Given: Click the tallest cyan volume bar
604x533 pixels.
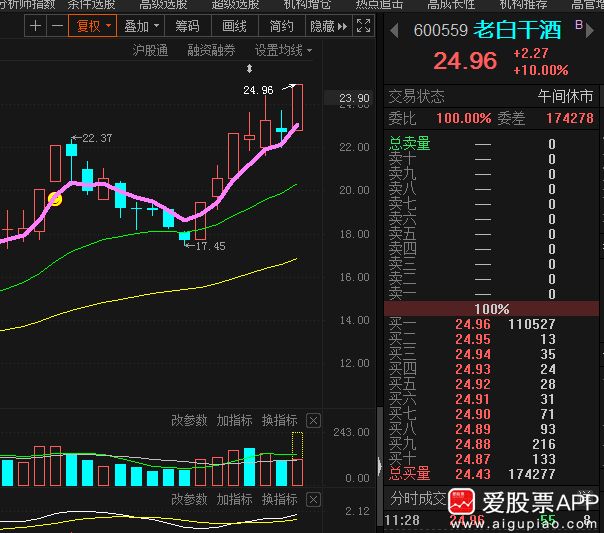Looking at the screenshot, I should pos(250,466).
